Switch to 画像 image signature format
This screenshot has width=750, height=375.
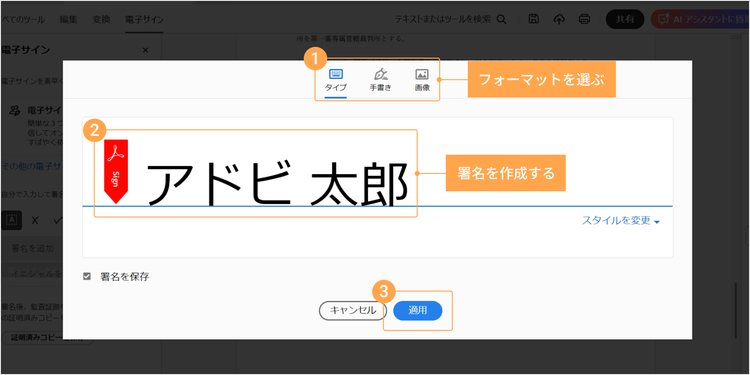tap(422, 81)
